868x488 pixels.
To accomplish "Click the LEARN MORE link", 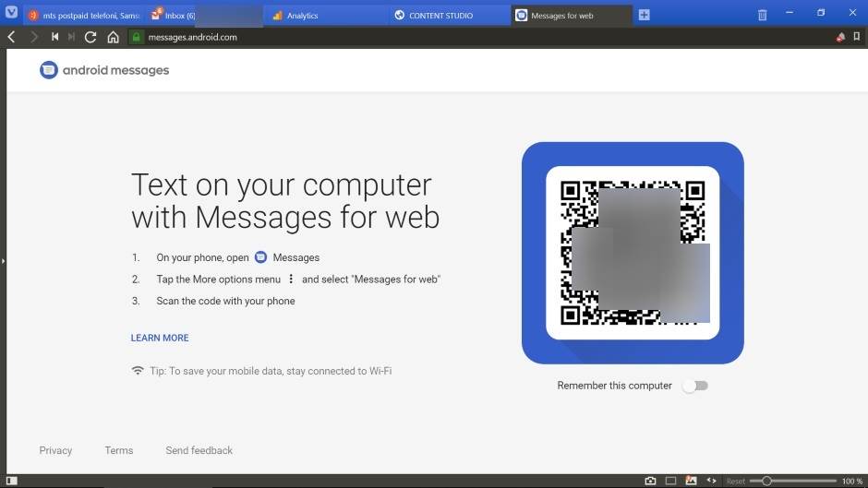I will coord(160,338).
